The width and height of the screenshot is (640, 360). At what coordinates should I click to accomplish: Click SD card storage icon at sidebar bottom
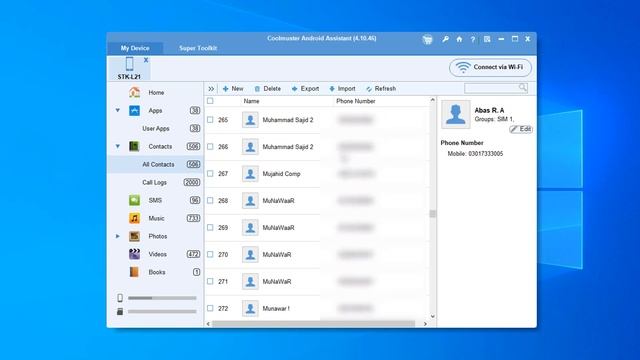(120, 311)
